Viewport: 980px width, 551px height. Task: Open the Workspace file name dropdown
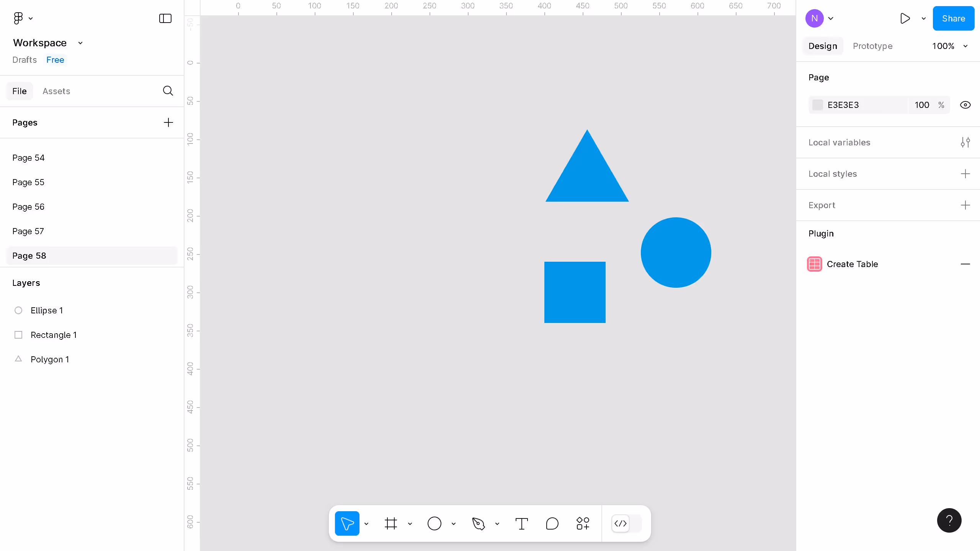[80, 43]
